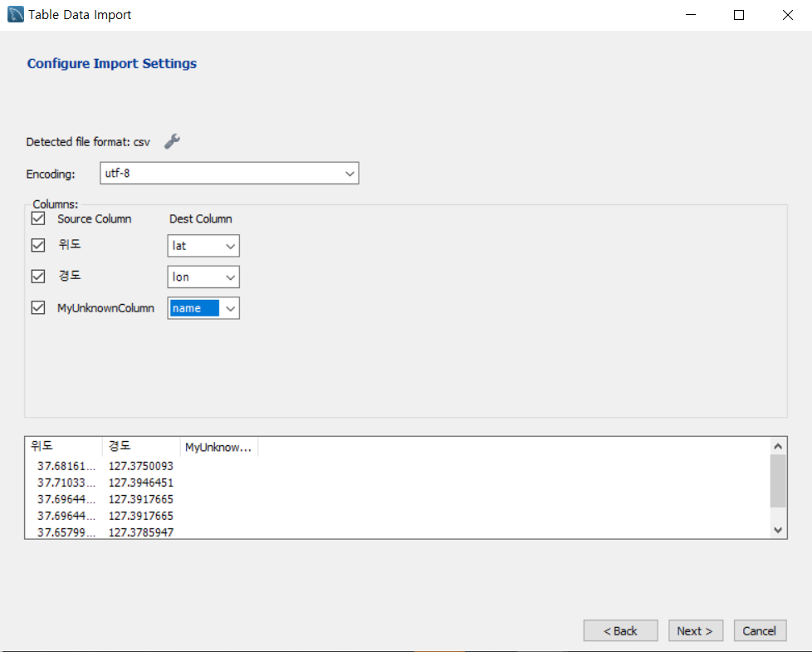The width and height of the screenshot is (812, 652).
Task: Go back with the < Back button
Action: pos(620,630)
